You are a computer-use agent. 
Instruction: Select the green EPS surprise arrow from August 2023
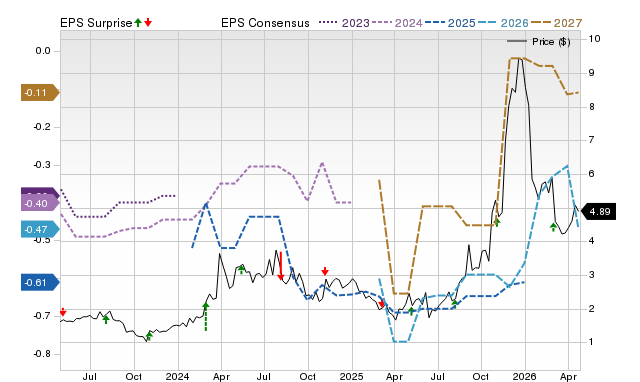106,320
